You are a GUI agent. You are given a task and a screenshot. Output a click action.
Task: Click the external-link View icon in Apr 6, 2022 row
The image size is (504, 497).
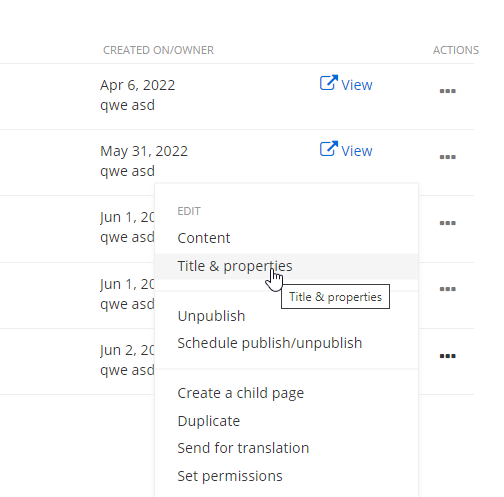pyautogui.click(x=329, y=83)
